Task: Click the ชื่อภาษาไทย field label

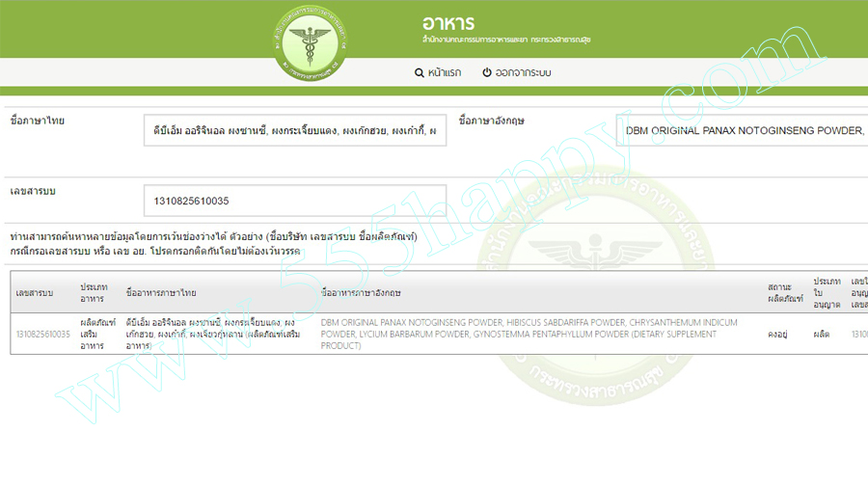Action: (37, 121)
